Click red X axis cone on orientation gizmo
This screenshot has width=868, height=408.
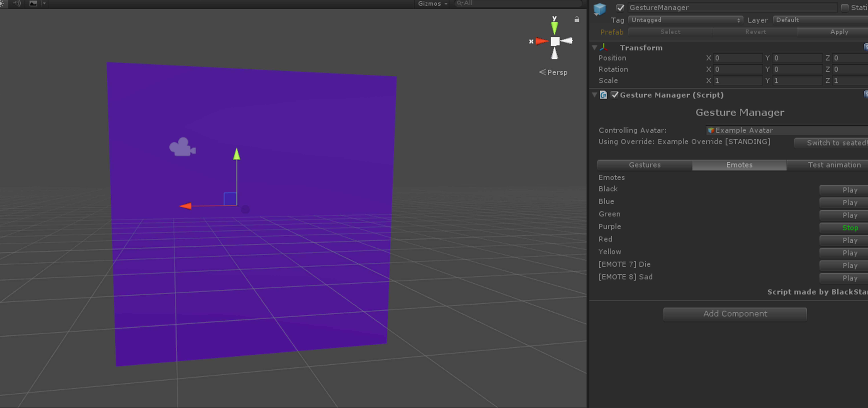[x=542, y=41]
